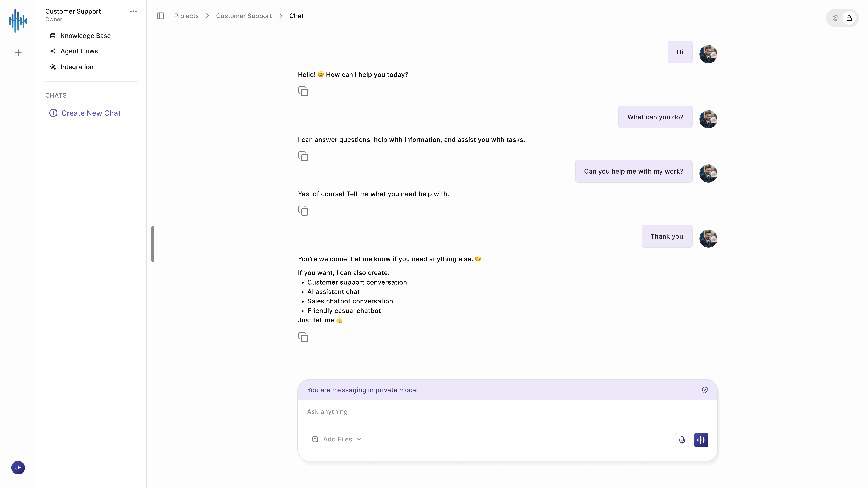Click the plus-circle icon of Create New Chat
Screen dimensions: 868x488
pyautogui.click(x=53, y=113)
